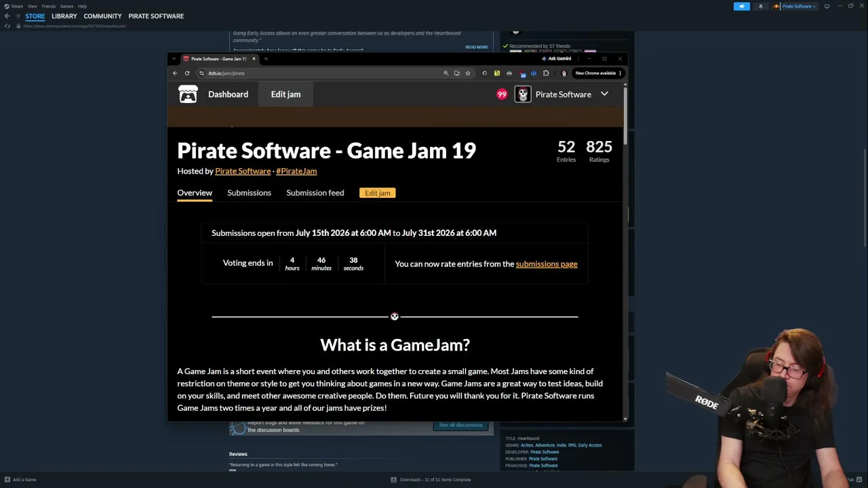
Task: Open the PIRATE SOFTWARE profile tab in Steam
Action: pos(156,16)
